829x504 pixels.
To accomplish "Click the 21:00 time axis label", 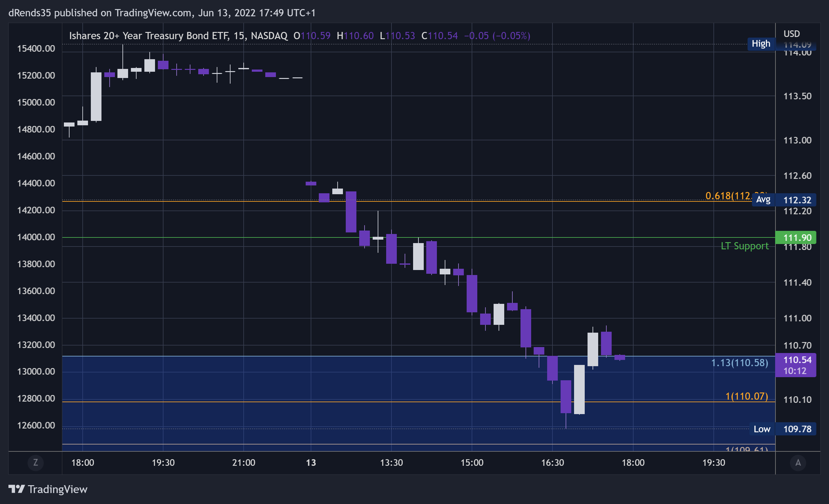I will (x=244, y=463).
